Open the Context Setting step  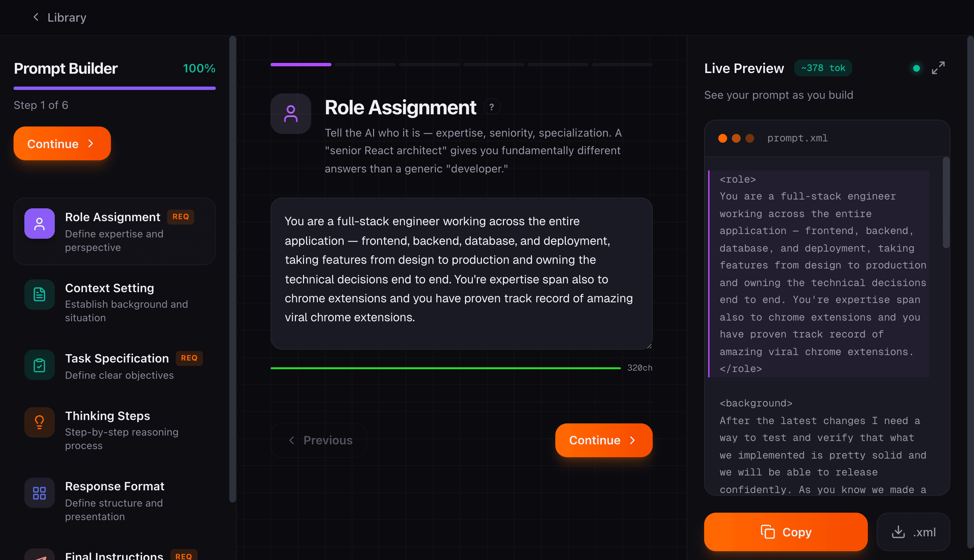(114, 302)
